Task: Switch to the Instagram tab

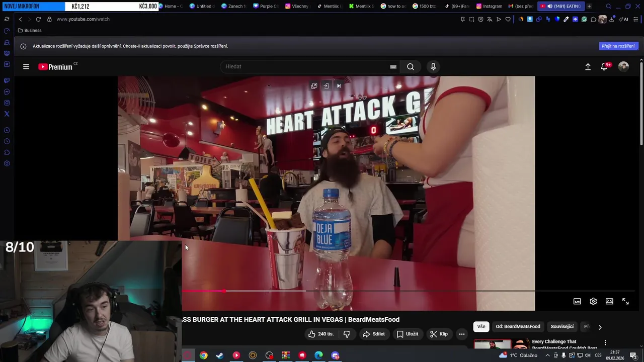Action: (x=489, y=6)
